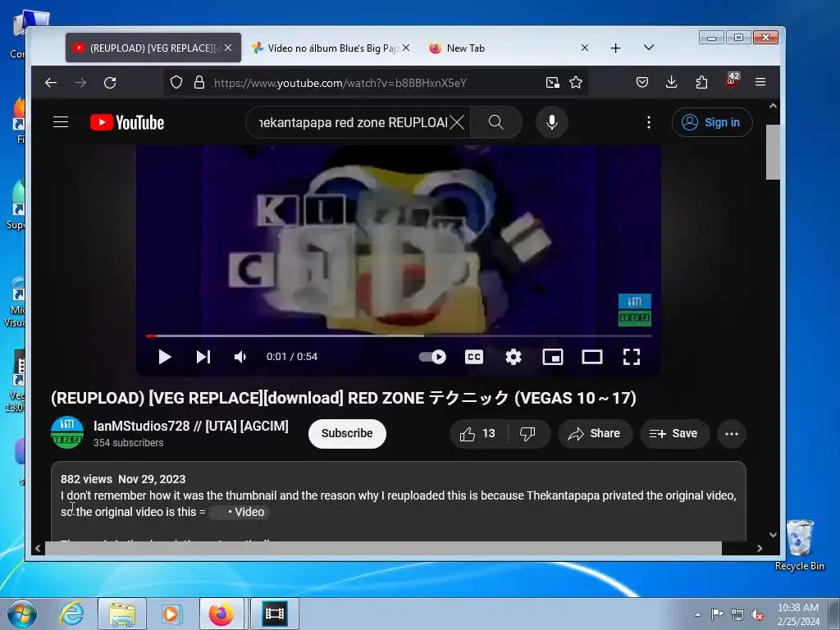Image resolution: width=840 pixels, height=630 pixels.
Task: Go back in Firefox
Action: (x=51, y=83)
